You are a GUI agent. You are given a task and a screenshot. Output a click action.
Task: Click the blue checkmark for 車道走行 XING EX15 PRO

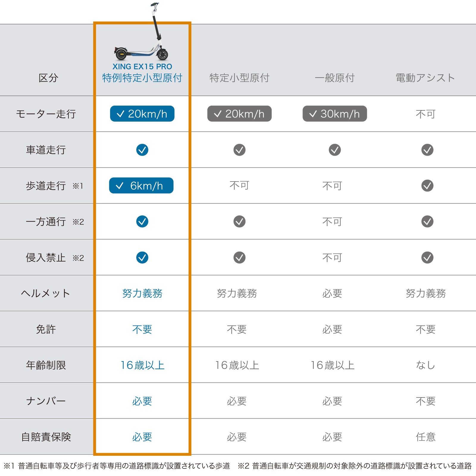pyautogui.click(x=142, y=149)
